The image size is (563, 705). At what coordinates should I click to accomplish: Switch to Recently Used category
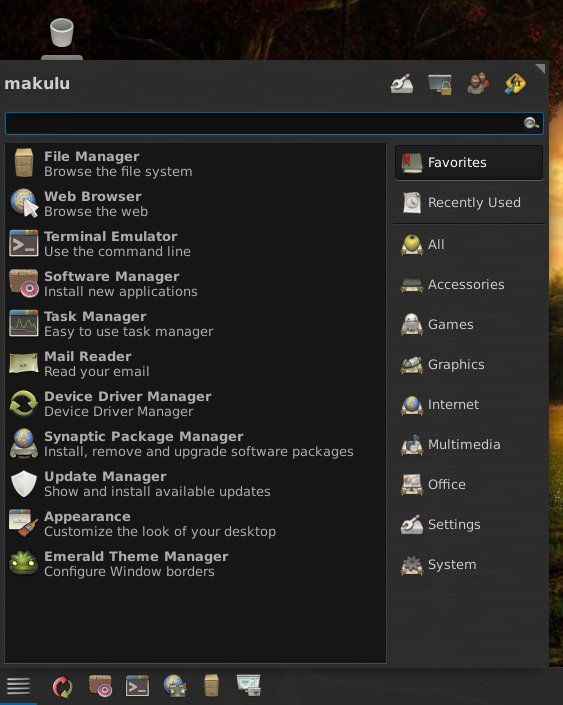point(469,202)
